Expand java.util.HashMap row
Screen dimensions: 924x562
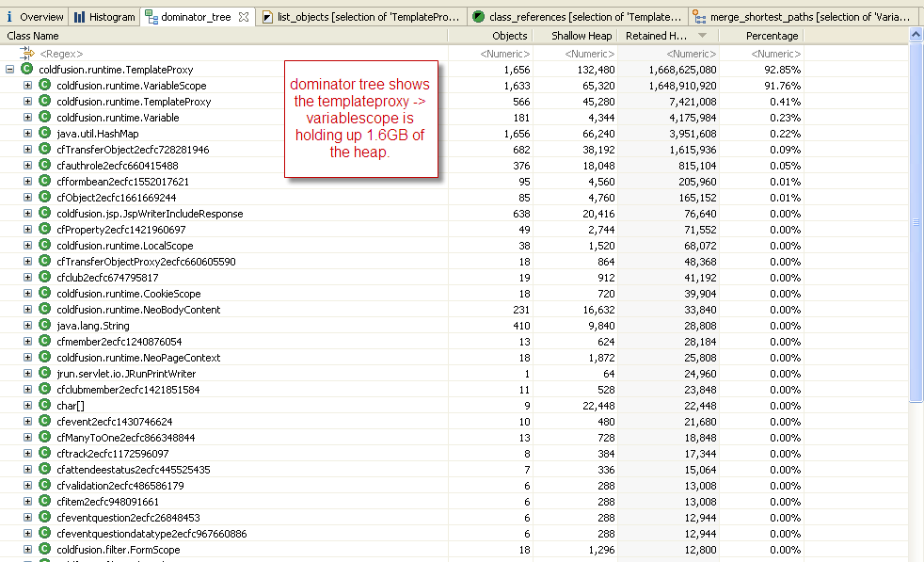click(x=27, y=134)
